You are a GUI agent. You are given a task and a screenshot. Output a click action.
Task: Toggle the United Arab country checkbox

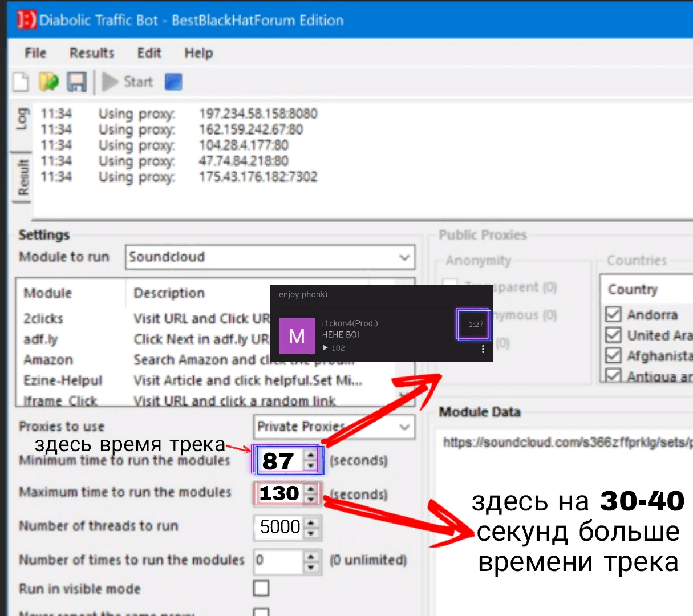(613, 335)
